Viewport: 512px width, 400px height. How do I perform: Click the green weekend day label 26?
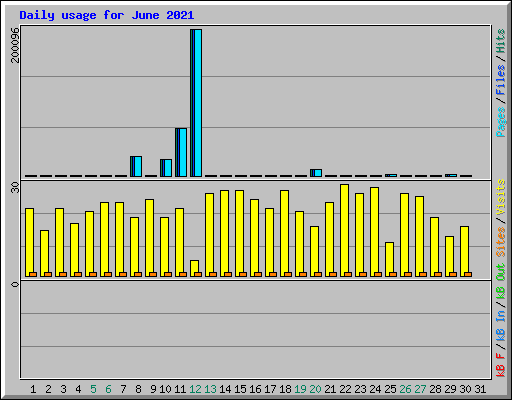tap(405, 389)
